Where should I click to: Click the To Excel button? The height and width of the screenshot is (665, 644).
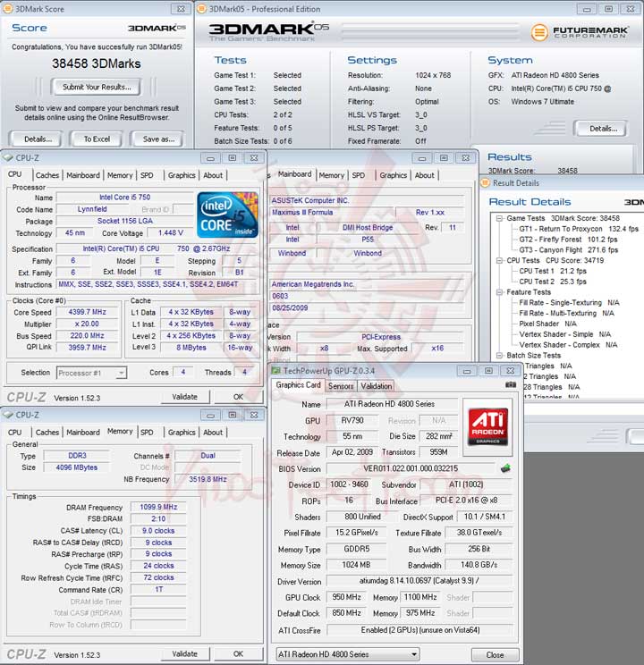tap(97, 139)
